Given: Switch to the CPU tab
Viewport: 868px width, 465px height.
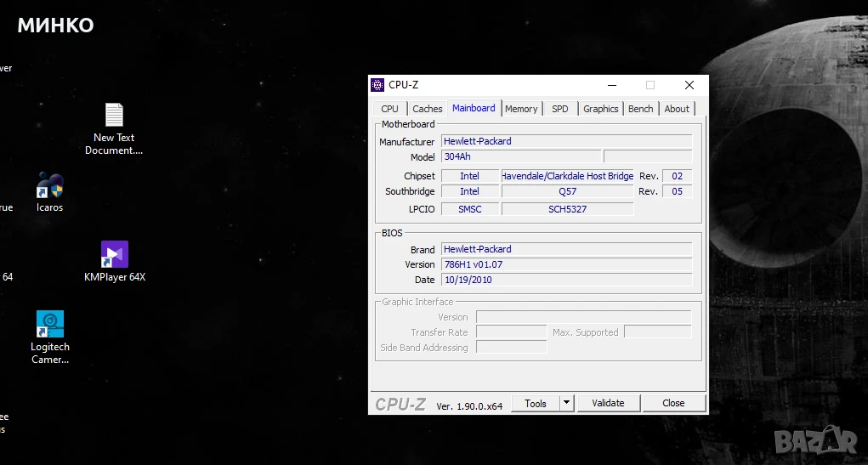Looking at the screenshot, I should click(x=389, y=109).
